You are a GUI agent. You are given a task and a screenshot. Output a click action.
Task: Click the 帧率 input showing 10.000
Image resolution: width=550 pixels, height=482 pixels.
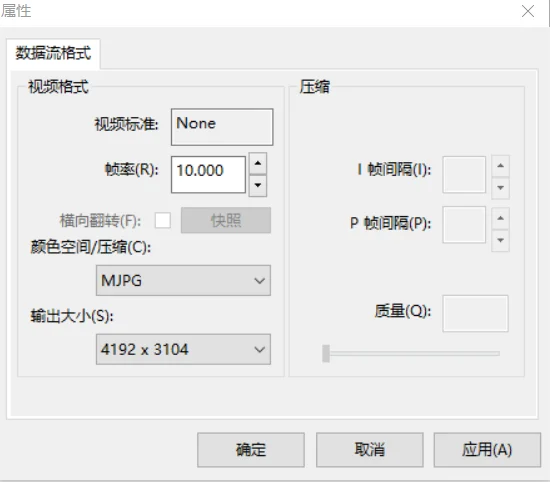[x=208, y=175]
